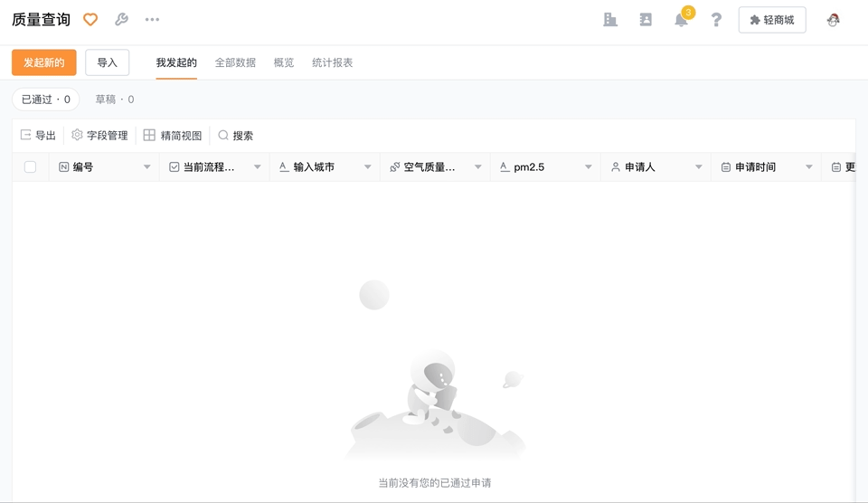
Task: Expand the 申请时间 column dropdown
Action: [808, 166]
